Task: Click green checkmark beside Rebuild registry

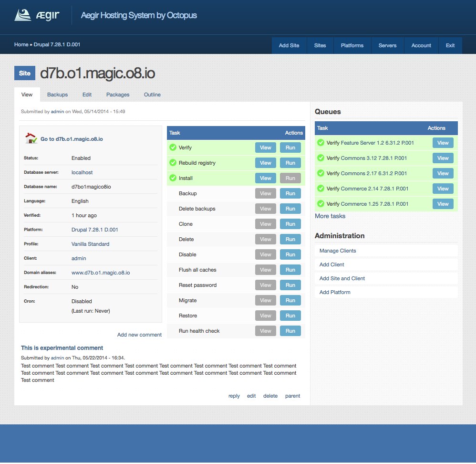Action: coord(173,163)
